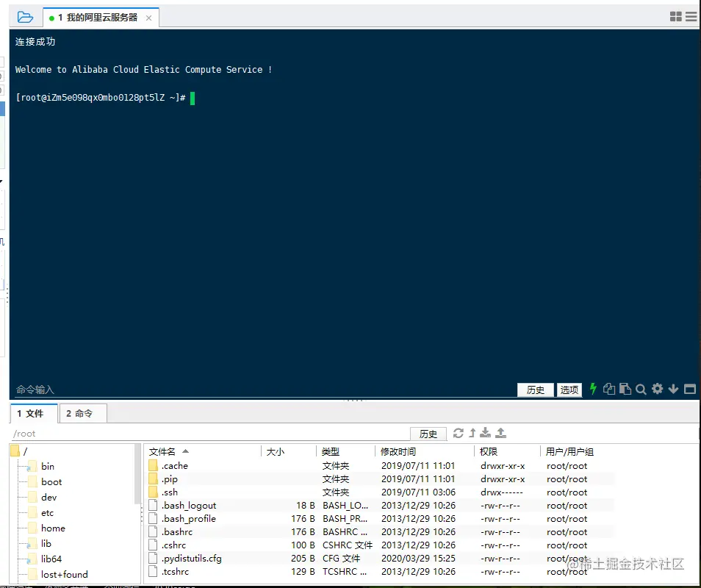Screen dimensions: 701x588
Task: Click the scroll-down arrow icon
Action: 673,389
